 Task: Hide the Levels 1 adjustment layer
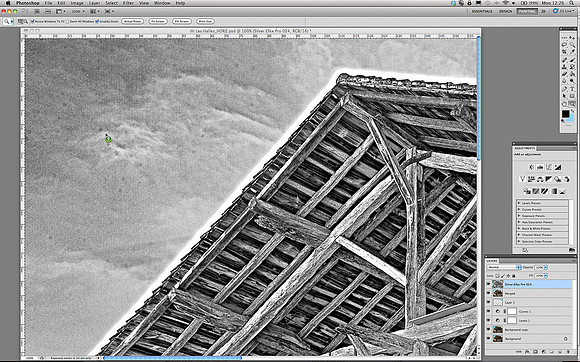[x=489, y=320]
